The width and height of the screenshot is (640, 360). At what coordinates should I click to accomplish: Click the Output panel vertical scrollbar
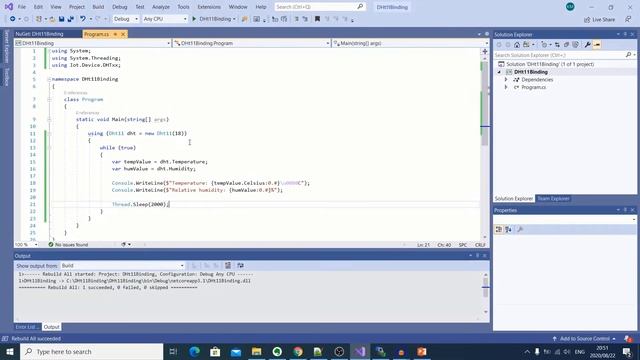(x=485, y=293)
